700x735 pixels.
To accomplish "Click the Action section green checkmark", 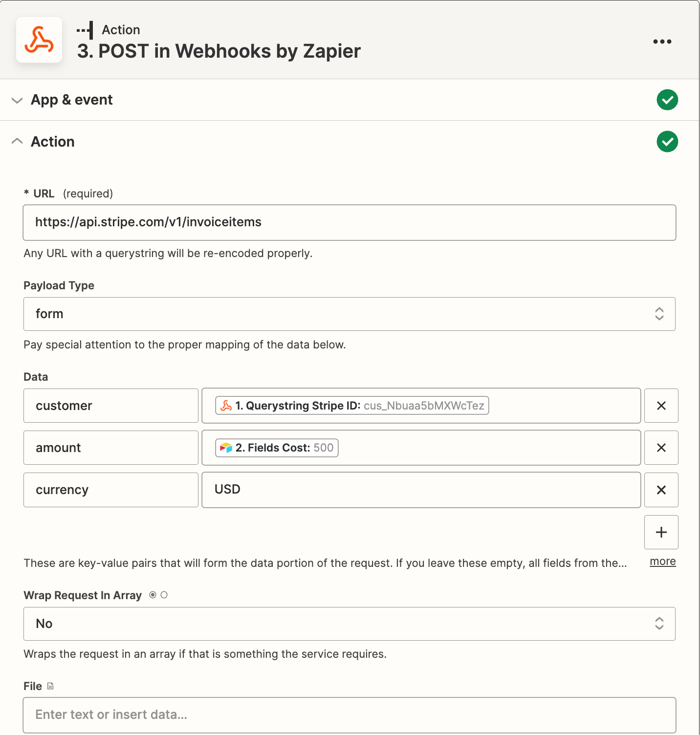I will (x=667, y=141).
